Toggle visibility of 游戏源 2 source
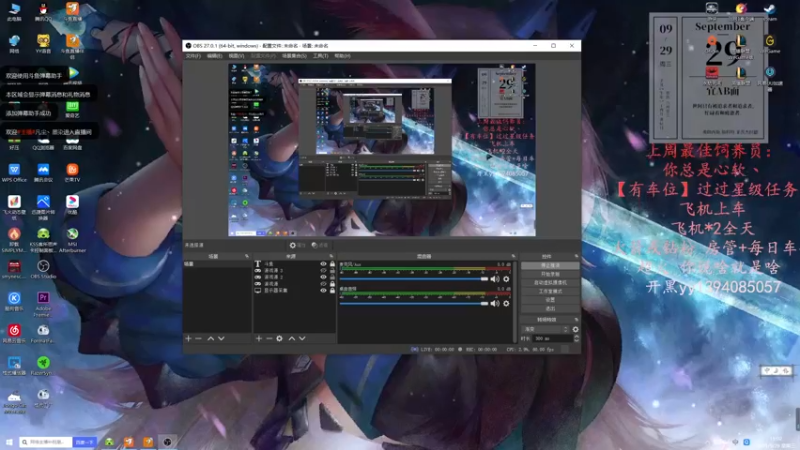800x450 pixels. (323, 277)
